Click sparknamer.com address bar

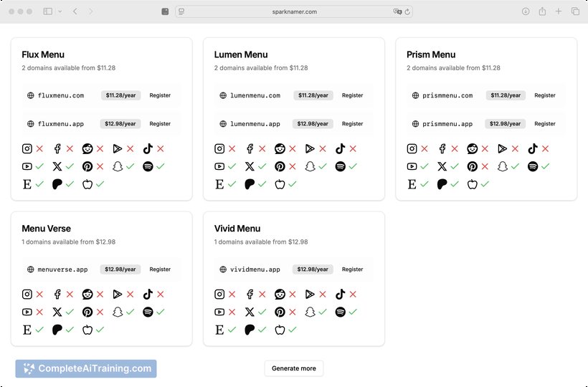click(294, 11)
